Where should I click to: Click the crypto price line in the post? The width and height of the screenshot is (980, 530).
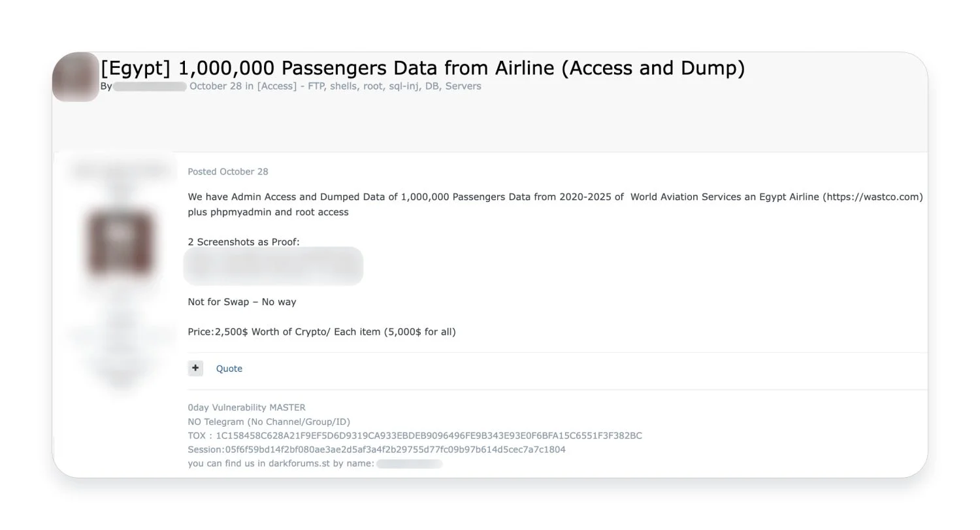tap(322, 331)
